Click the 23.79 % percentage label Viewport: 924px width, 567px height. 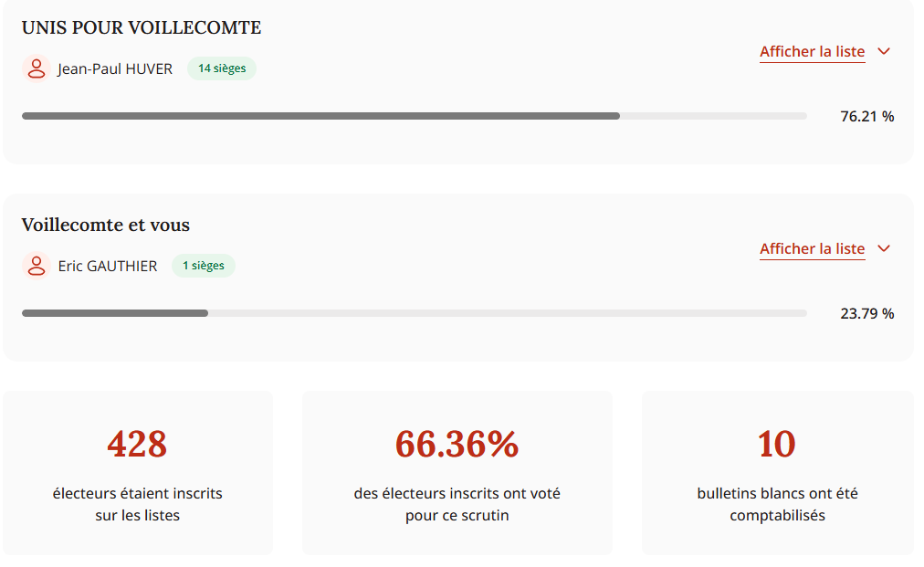point(866,314)
